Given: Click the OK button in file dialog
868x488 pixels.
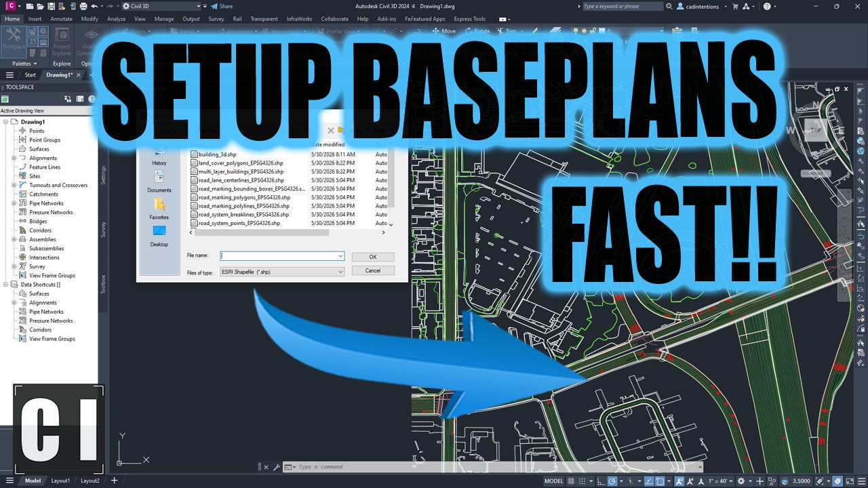Looking at the screenshot, I should click(x=373, y=257).
